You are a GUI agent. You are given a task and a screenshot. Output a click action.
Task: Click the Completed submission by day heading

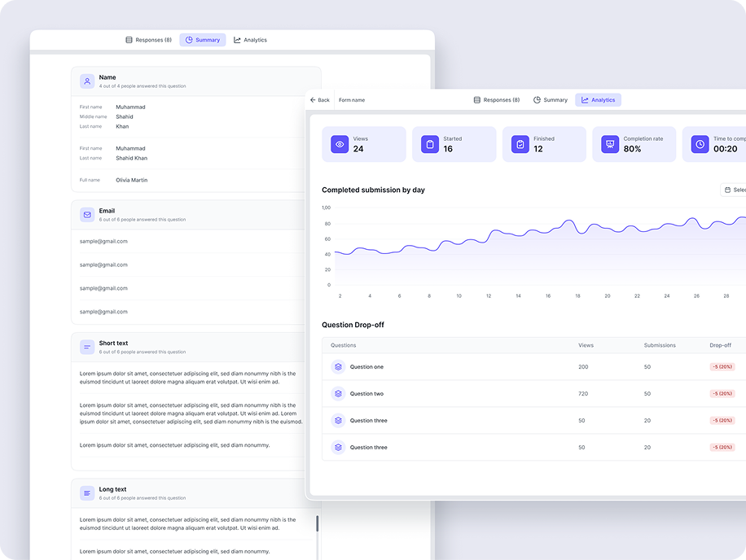click(x=373, y=190)
